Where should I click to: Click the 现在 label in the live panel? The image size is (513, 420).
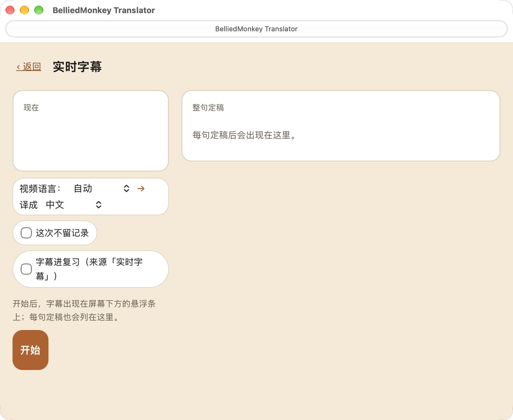31,107
